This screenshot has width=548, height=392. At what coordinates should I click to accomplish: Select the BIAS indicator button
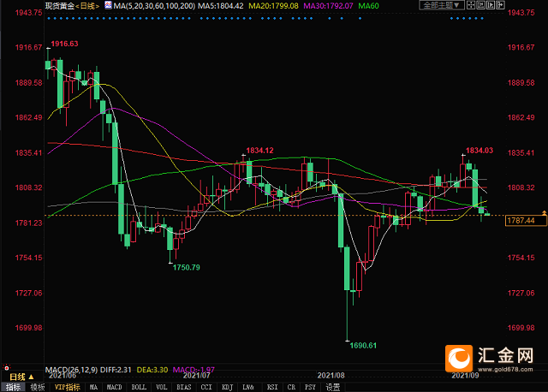point(184,387)
